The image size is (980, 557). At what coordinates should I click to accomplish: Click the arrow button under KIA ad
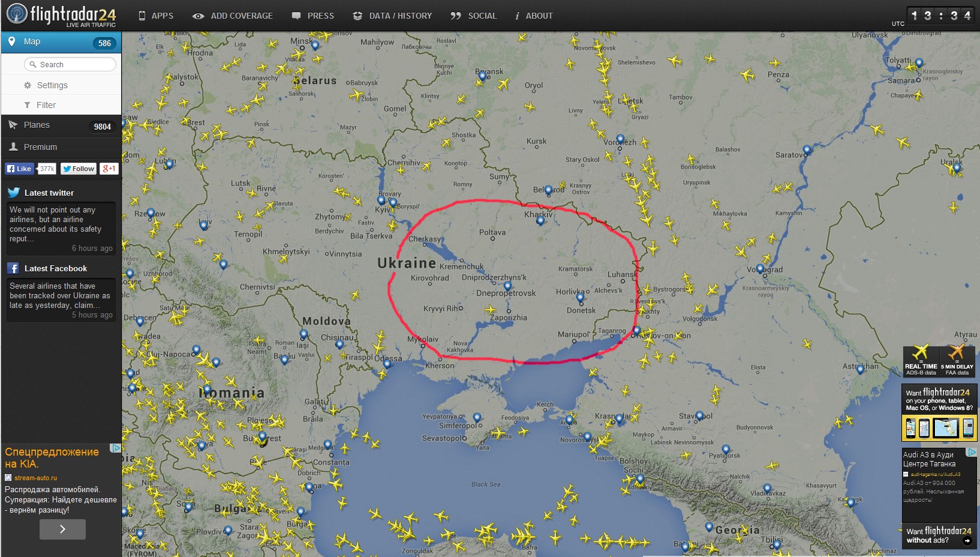[62, 529]
